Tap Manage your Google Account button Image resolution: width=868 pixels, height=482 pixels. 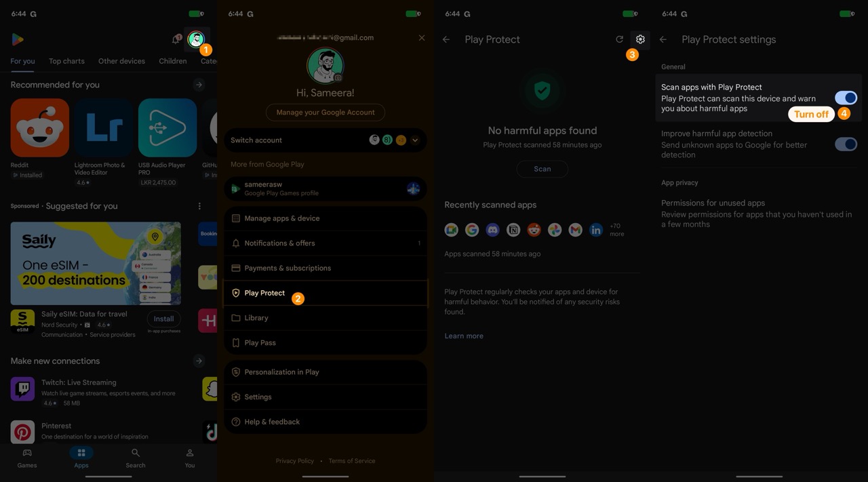pyautogui.click(x=325, y=113)
